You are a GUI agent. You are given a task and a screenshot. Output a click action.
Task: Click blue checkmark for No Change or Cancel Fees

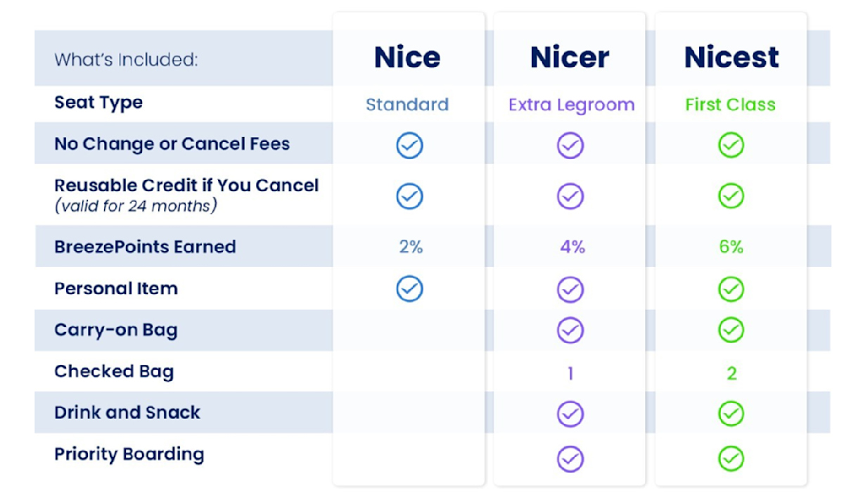point(409,146)
